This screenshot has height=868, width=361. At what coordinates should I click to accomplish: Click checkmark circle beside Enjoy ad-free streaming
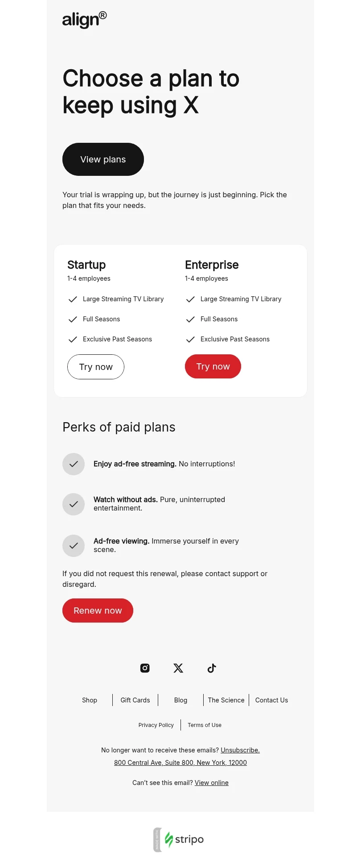click(x=74, y=464)
